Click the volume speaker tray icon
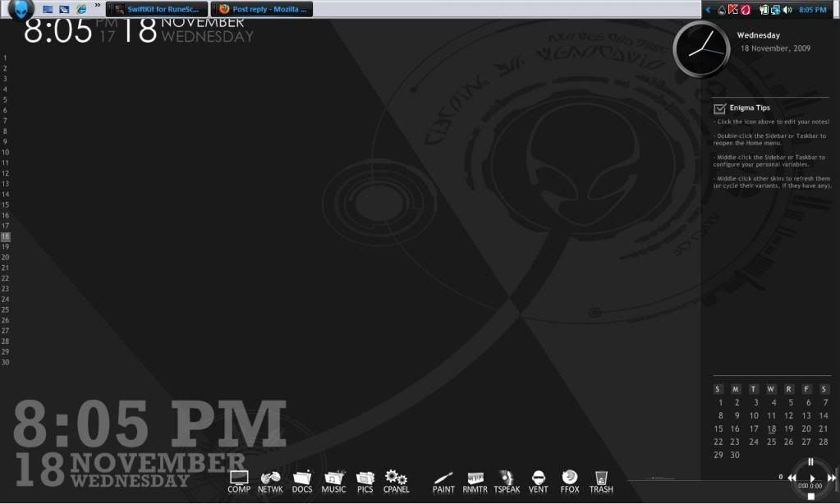The image size is (840, 504). [x=787, y=10]
